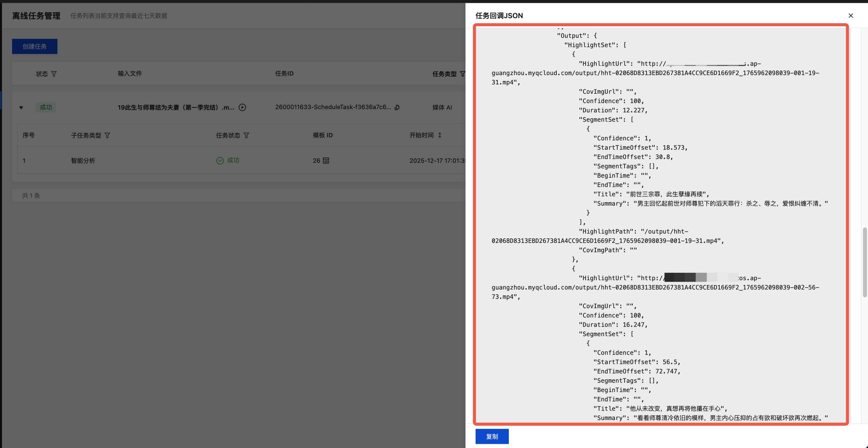Open the task type column filter

coord(462,74)
